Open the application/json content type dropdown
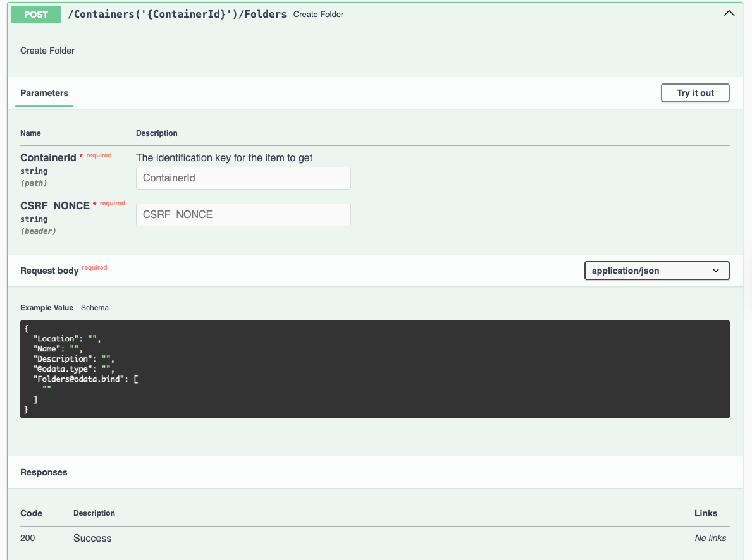Screen dimensions: 752x560 (656, 271)
